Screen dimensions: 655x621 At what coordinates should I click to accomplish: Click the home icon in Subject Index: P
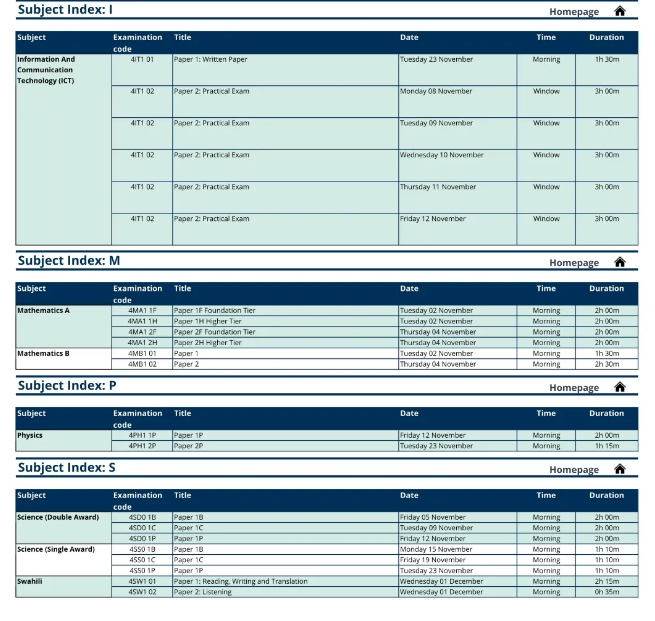[x=620, y=387]
